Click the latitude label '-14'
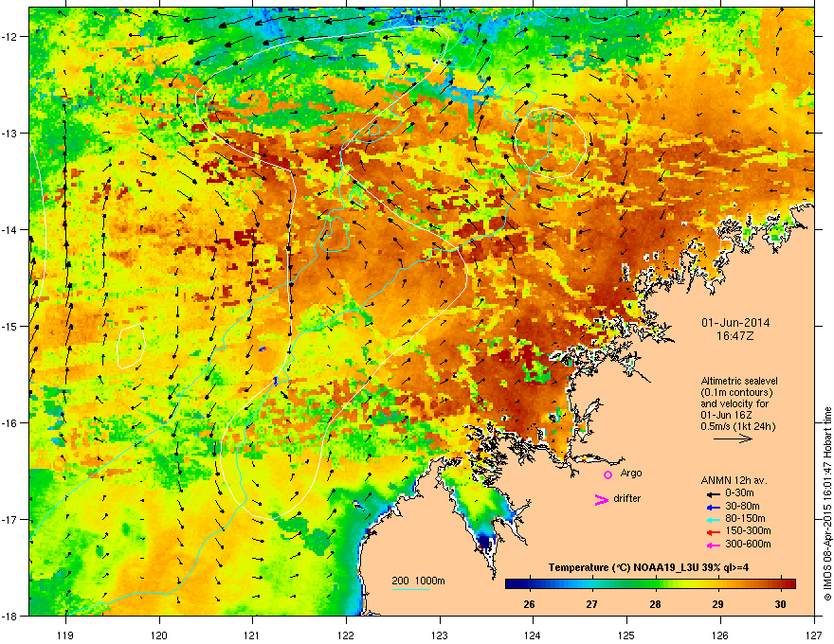Viewport: 834px width, 644px height. pos(9,229)
